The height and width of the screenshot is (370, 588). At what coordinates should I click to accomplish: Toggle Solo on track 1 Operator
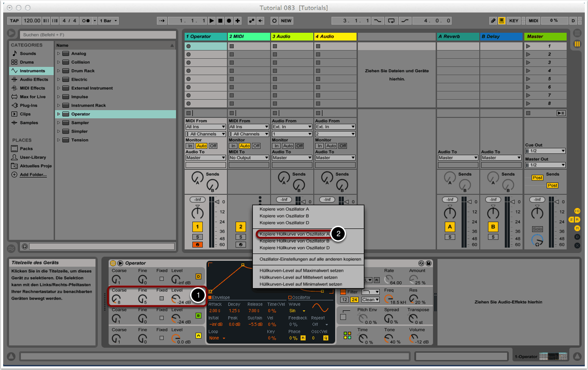[x=197, y=237]
